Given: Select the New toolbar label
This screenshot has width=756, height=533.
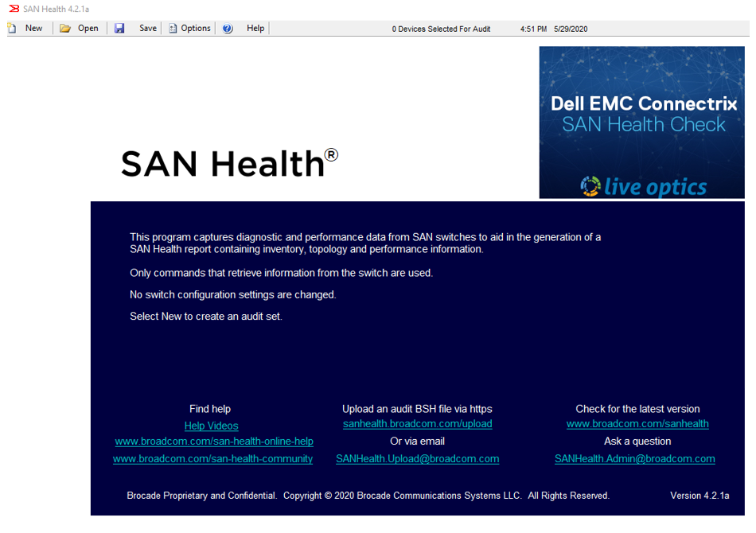Looking at the screenshot, I should pos(33,28).
